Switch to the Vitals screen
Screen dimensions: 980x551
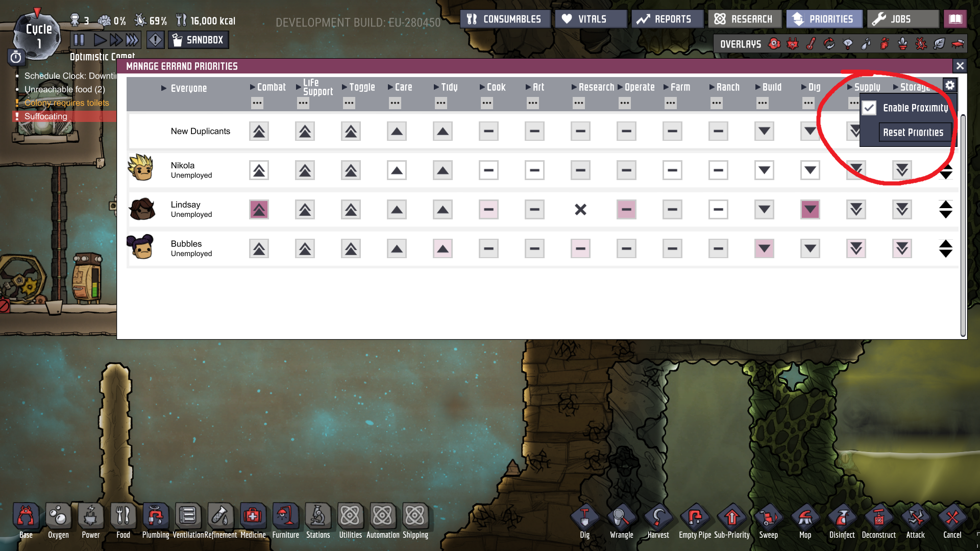point(591,18)
